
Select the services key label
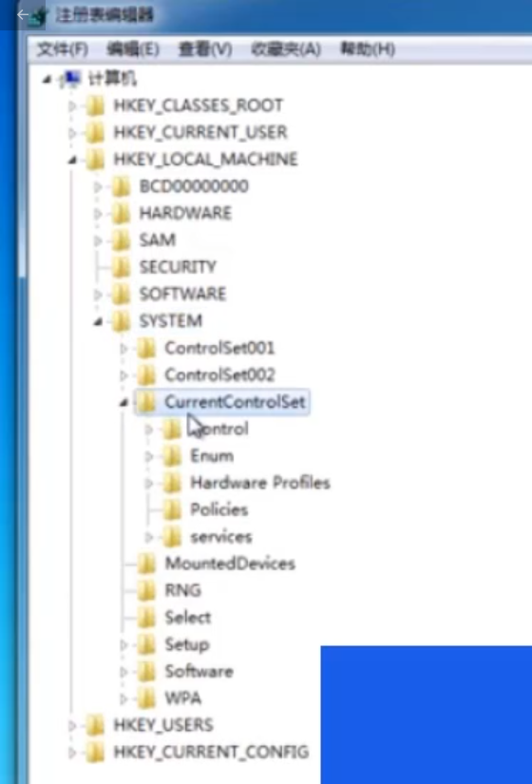click(221, 537)
